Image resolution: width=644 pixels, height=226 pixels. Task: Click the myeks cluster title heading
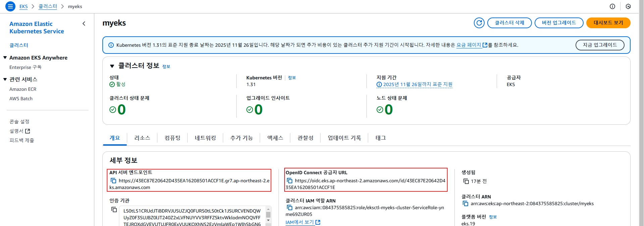click(114, 23)
